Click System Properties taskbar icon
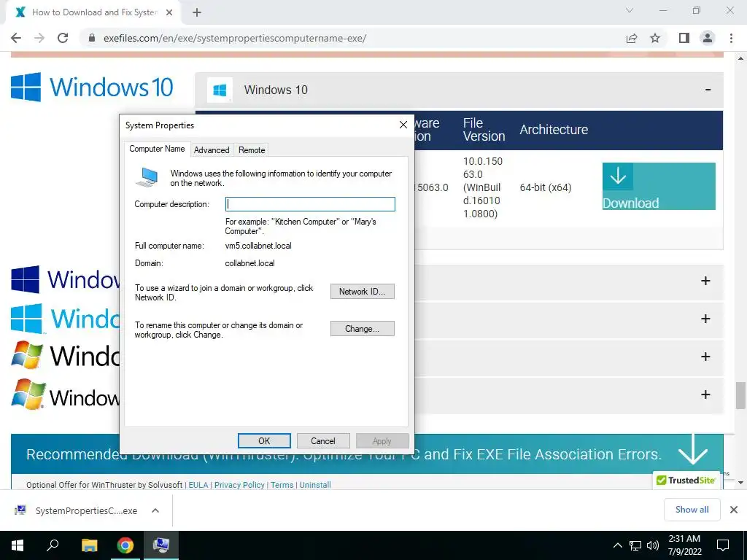 point(161,545)
